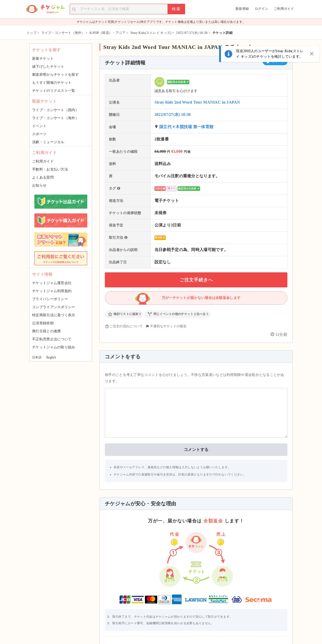The height and width of the screenshot is (644, 322).
Task: Click the コメントする button
Action: coord(196,450)
